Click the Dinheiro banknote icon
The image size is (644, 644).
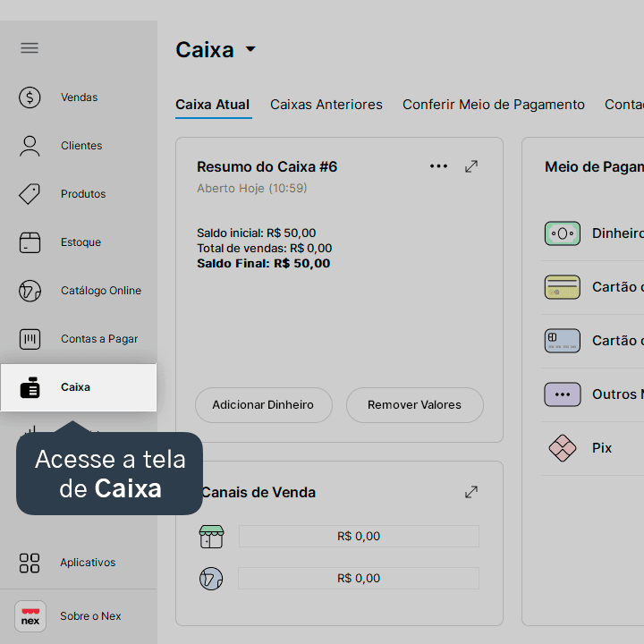(563, 233)
